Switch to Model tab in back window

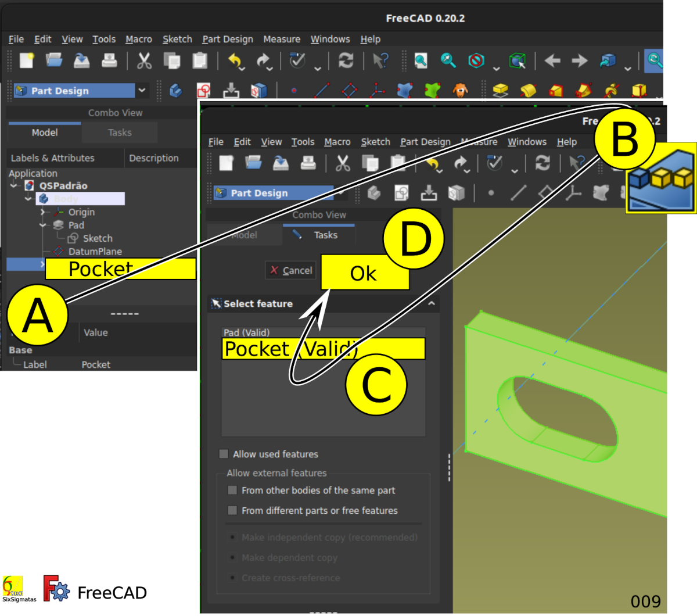coord(45,132)
